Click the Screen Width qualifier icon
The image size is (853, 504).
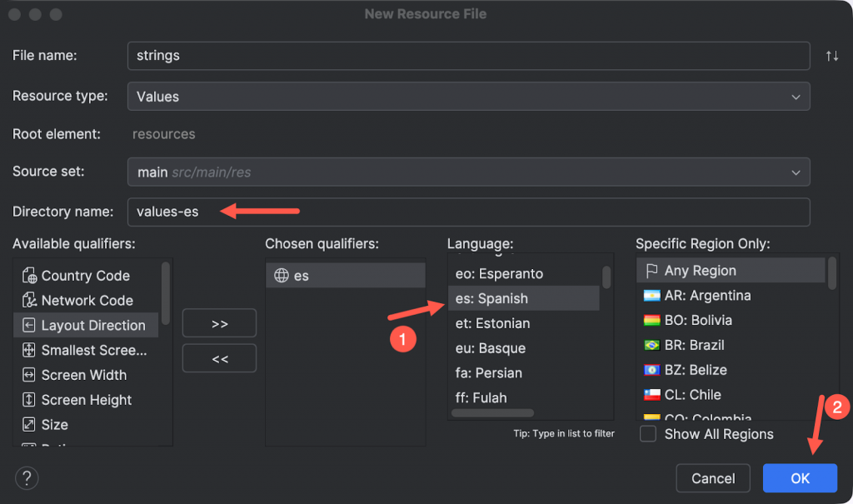tap(28, 376)
